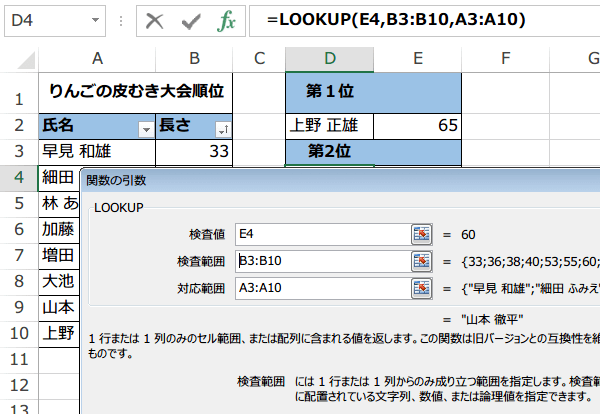Screen dimensions: 600x414
Task: Select row 2 header
Action: [19, 126]
